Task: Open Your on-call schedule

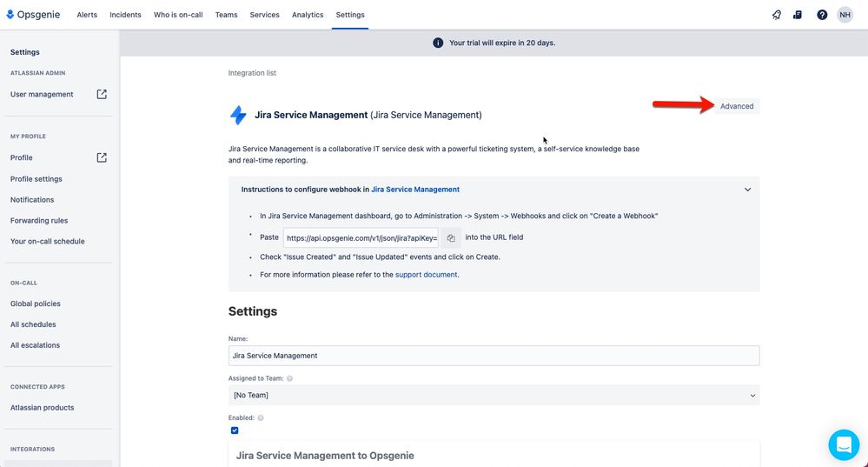Action: (47, 242)
